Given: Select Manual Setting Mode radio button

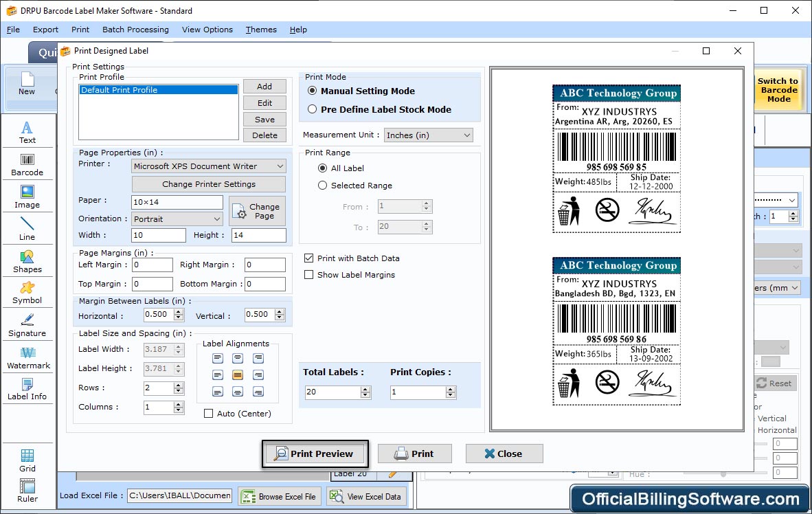Looking at the screenshot, I should pos(313,91).
